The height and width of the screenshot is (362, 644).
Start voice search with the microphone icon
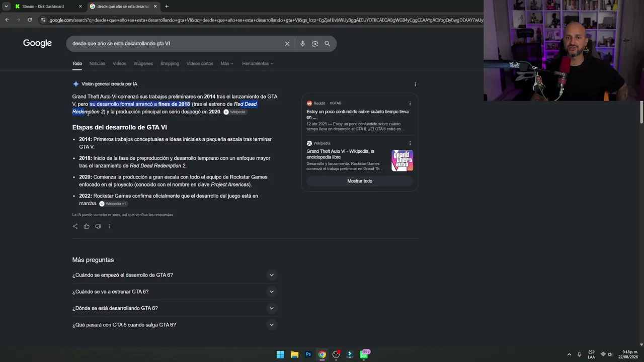302,44
